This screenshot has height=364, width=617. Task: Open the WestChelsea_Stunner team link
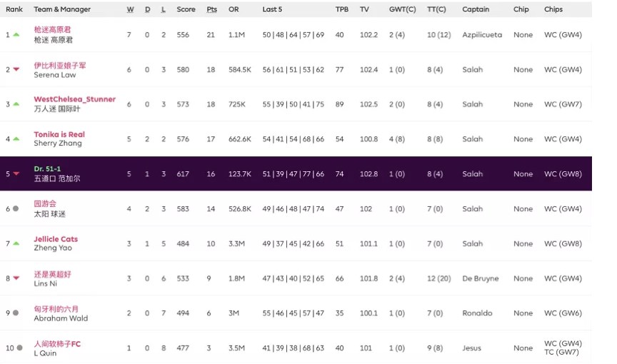[74, 99]
